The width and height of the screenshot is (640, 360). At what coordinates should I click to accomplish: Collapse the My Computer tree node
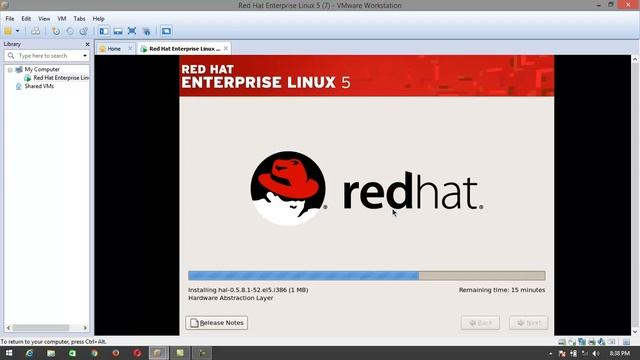pos(10,70)
